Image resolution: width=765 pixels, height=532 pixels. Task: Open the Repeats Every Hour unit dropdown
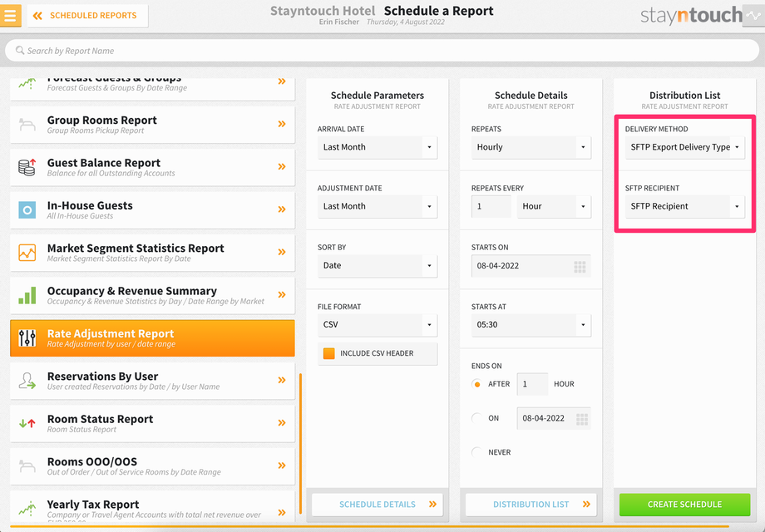tap(554, 206)
